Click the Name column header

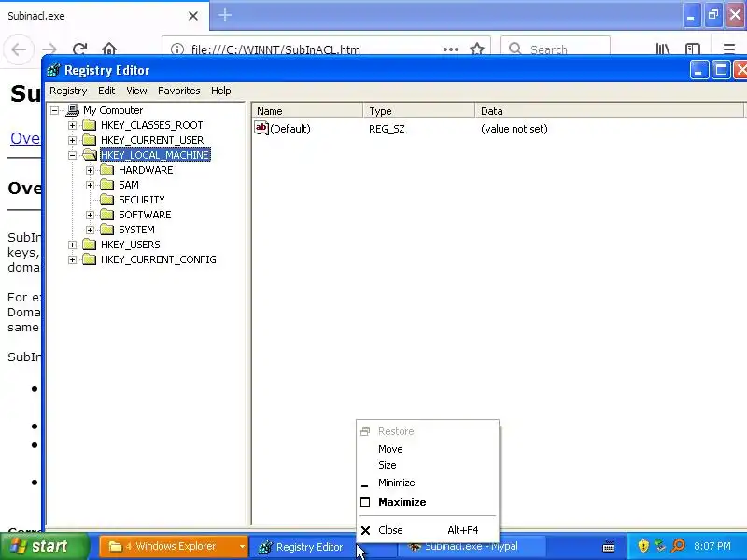[307, 111]
